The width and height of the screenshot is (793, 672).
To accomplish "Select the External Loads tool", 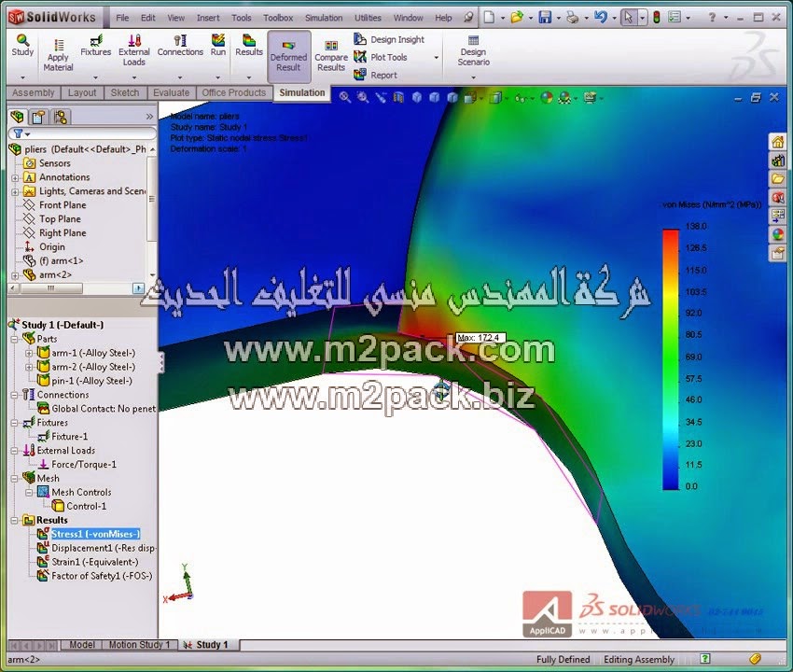I will tap(134, 50).
